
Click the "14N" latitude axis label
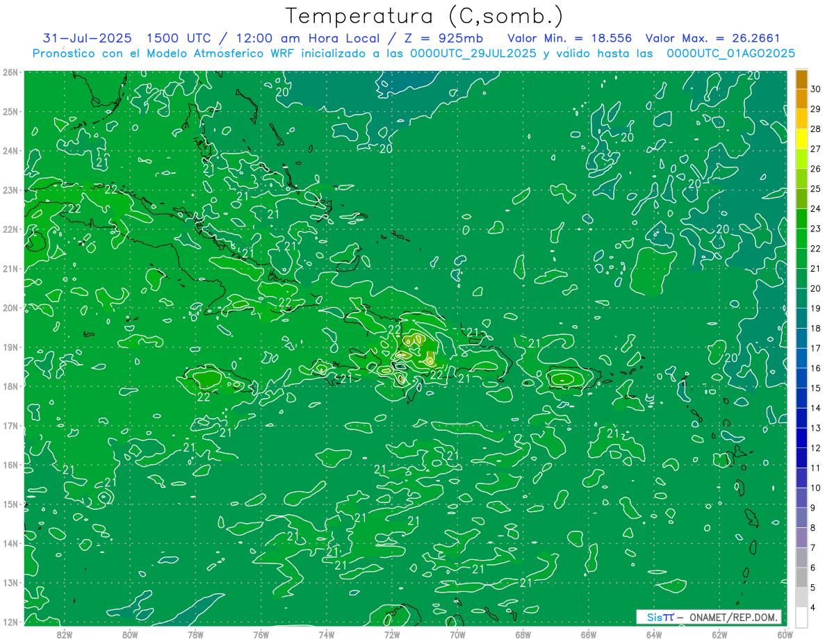click(10, 543)
